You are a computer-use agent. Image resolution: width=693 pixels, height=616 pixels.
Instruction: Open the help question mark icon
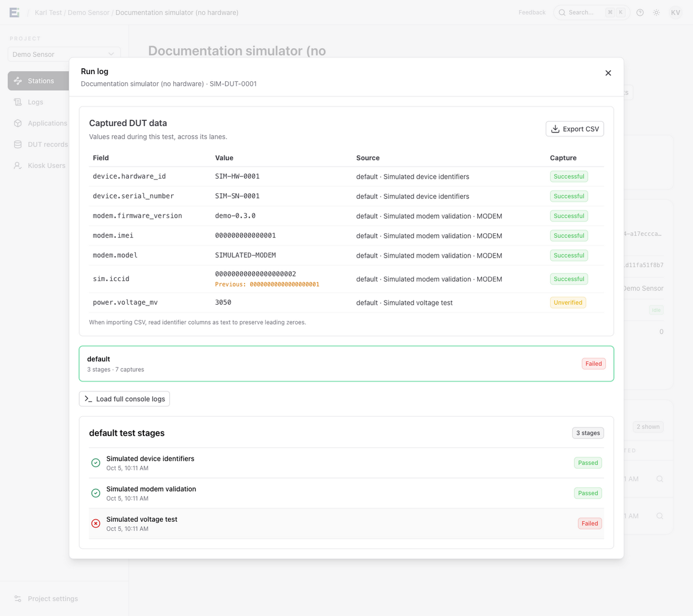coord(640,12)
